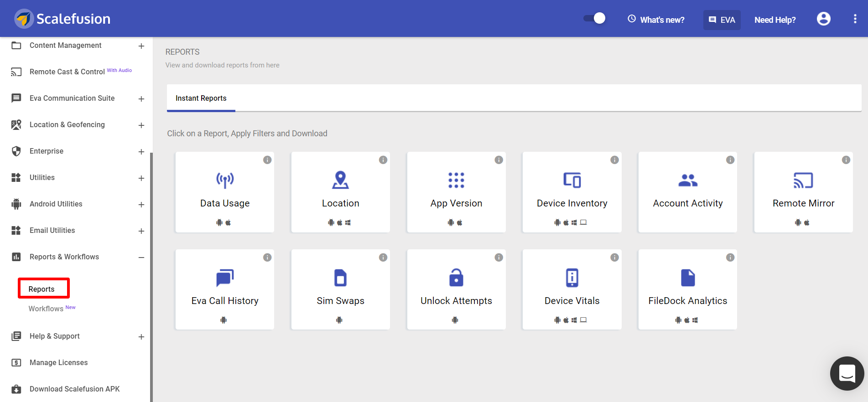
Task: Open the EVA chat button
Action: tap(722, 20)
